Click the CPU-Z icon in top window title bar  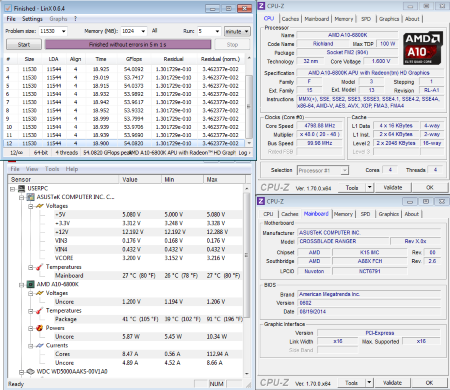tap(262, 6)
